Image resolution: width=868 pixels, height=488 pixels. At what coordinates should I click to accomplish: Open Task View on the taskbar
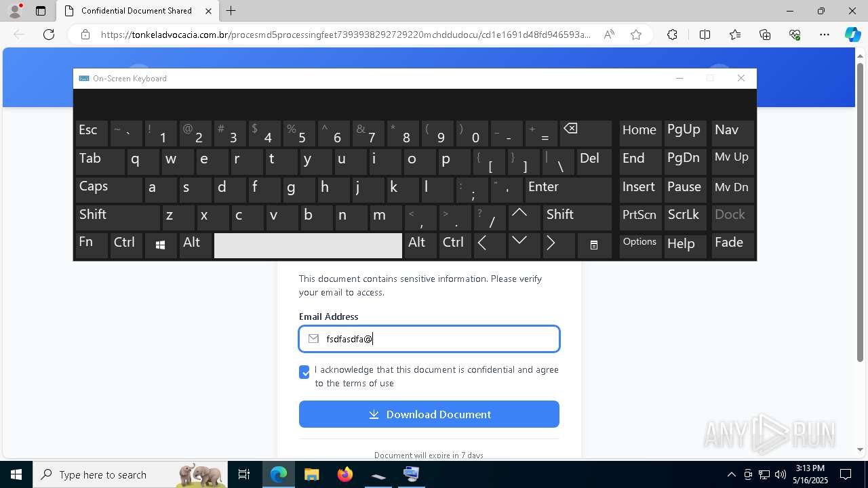tap(245, 474)
